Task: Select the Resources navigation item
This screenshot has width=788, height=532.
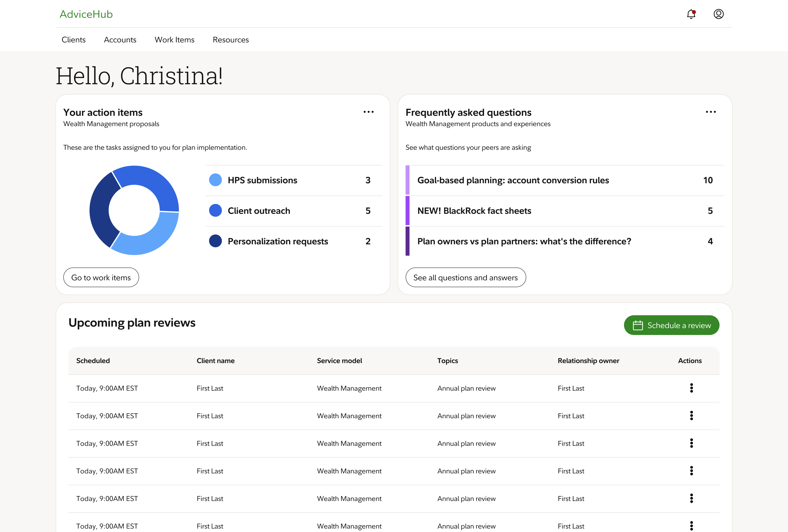Action: click(x=230, y=40)
